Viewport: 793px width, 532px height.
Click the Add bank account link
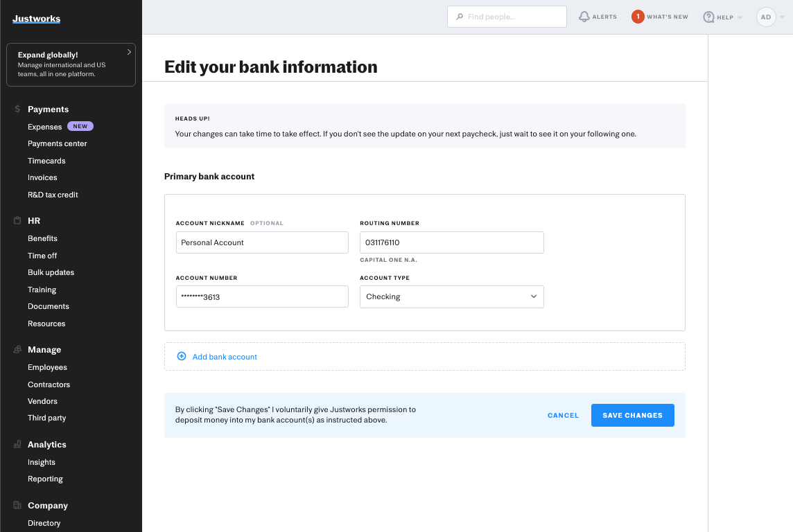[x=225, y=357]
